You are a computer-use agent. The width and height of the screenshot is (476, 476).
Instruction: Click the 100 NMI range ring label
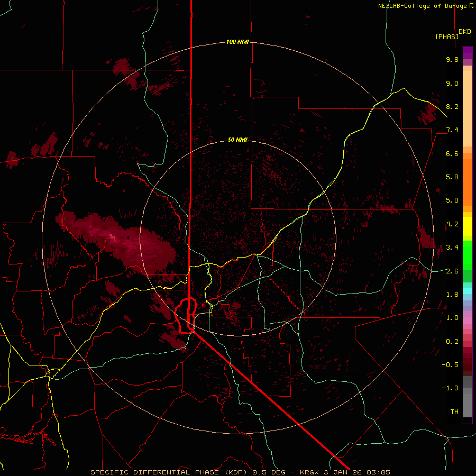pos(237,42)
